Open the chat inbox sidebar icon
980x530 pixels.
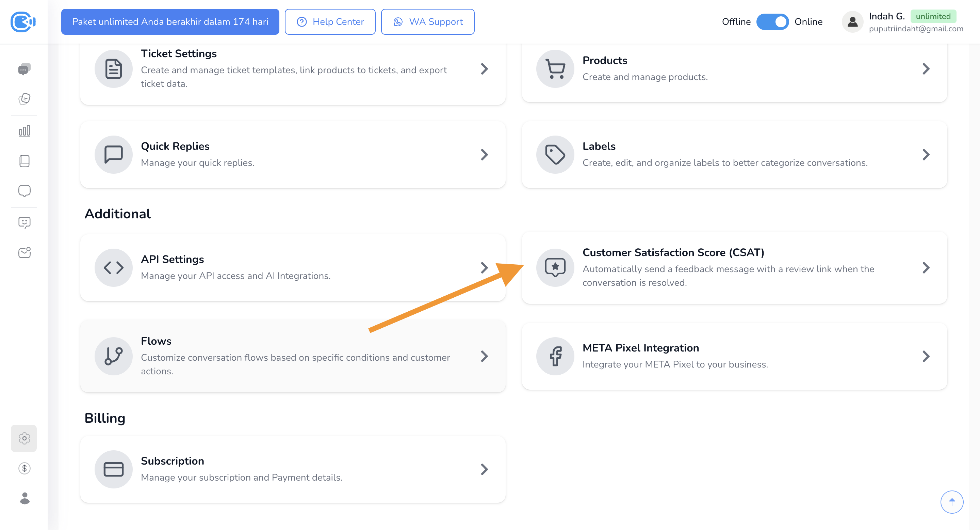[x=24, y=69]
